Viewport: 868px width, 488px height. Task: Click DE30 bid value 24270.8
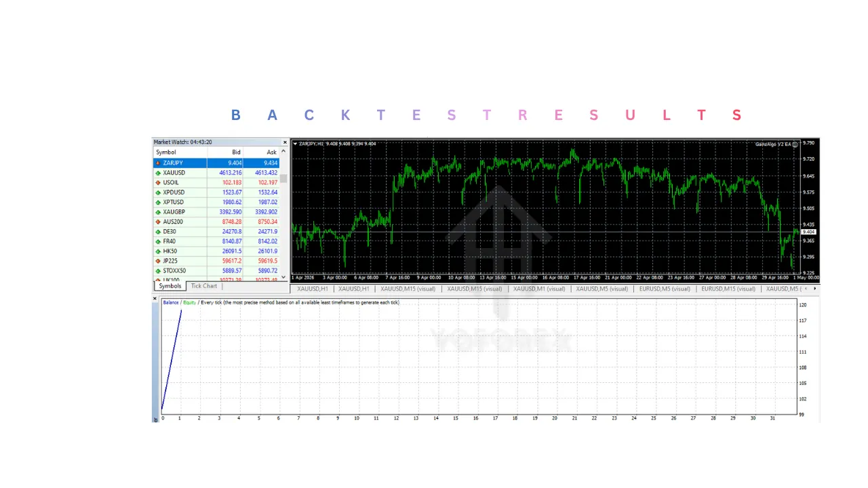(x=232, y=232)
